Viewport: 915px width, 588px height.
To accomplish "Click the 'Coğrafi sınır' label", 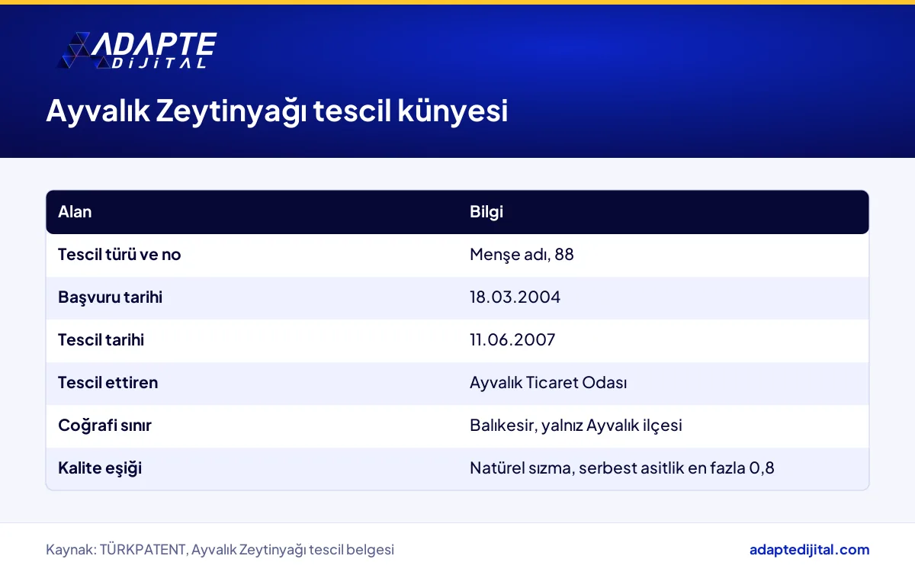I will (104, 426).
